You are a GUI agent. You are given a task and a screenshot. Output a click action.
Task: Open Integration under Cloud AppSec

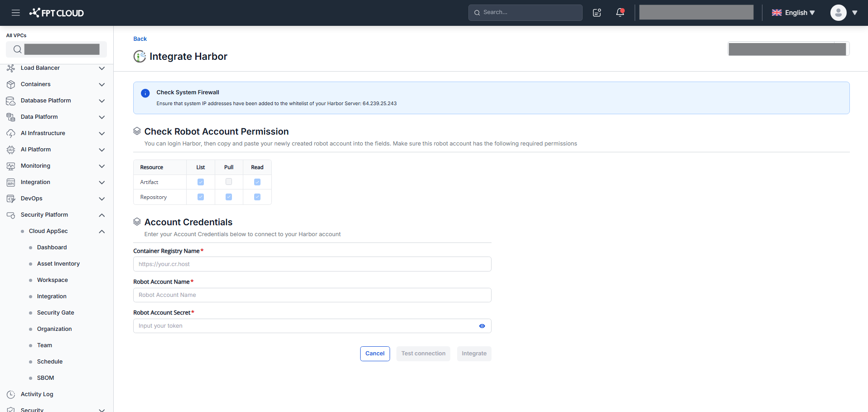tap(52, 296)
